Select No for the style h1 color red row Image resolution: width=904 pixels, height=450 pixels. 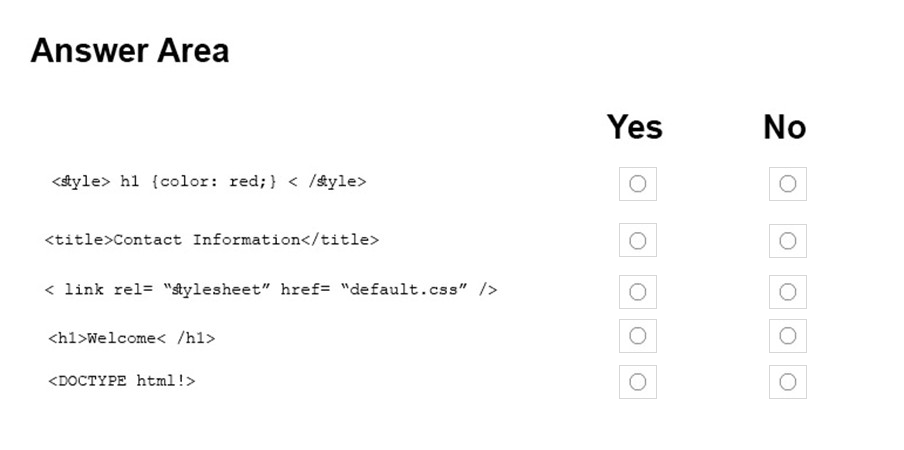pos(788,184)
